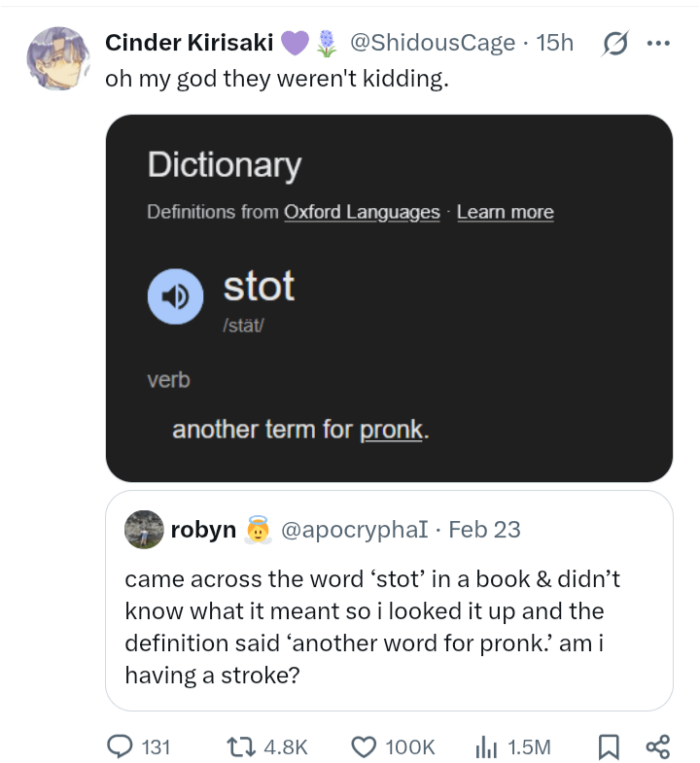
Task: Like the tweet with heart icon
Action: (364, 746)
